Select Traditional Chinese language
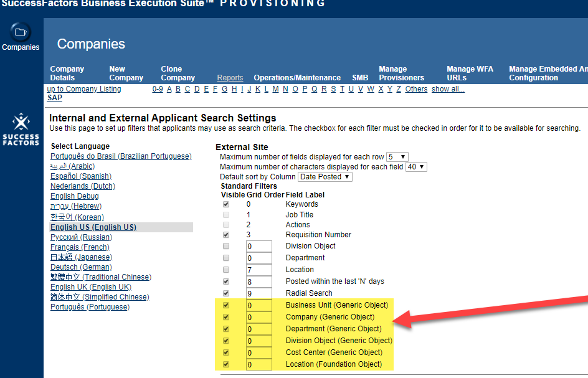 tap(101, 276)
